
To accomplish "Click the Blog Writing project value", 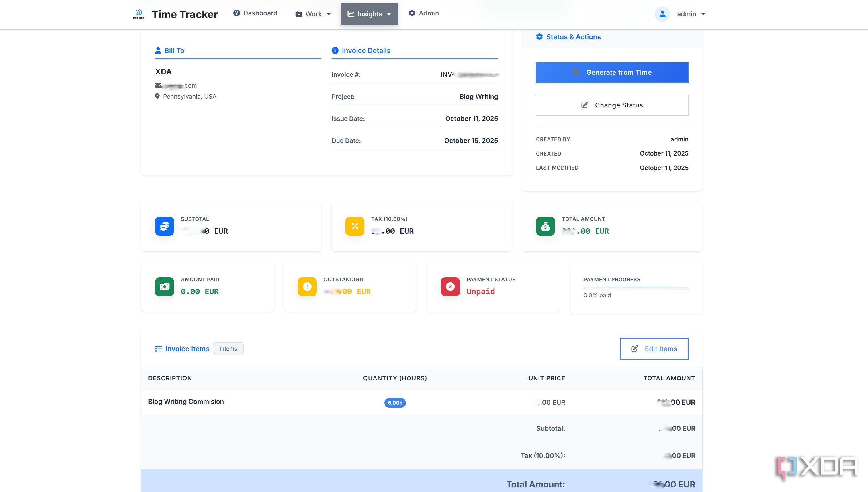I will pyautogui.click(x=478, y=96).
